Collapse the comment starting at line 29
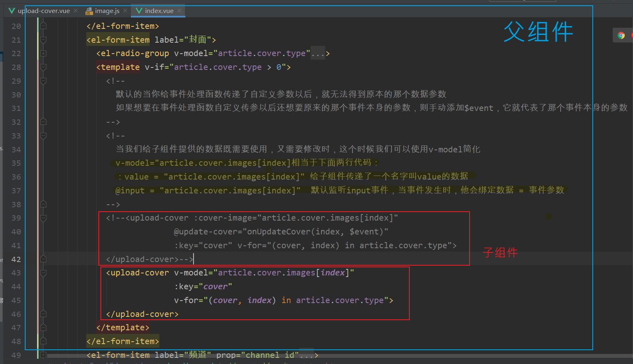The image size is (633, 364). click(x=44, y=81)
